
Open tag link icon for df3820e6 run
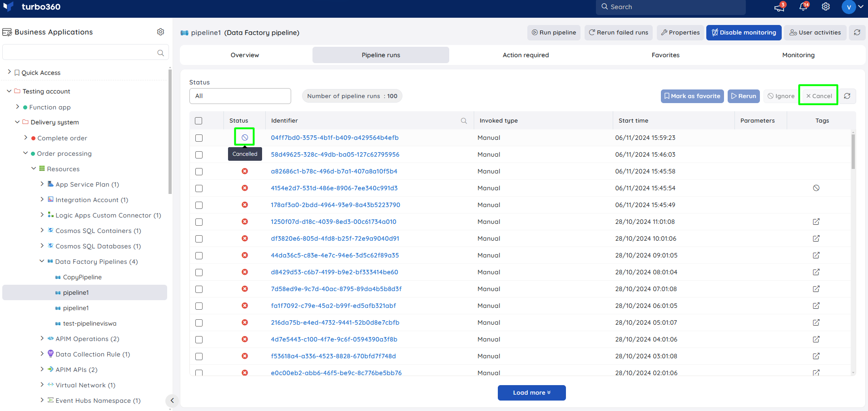(x=816, y=238)
